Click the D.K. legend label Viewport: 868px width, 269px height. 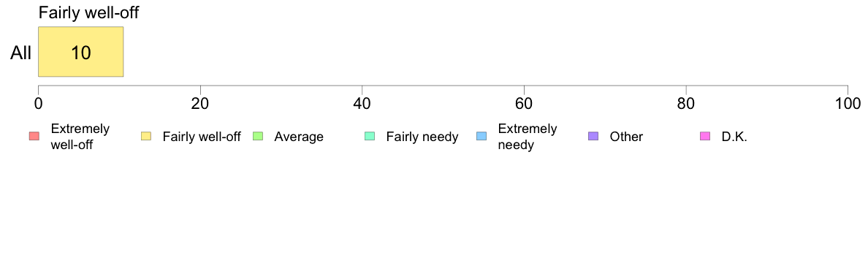tap(734, 137)
